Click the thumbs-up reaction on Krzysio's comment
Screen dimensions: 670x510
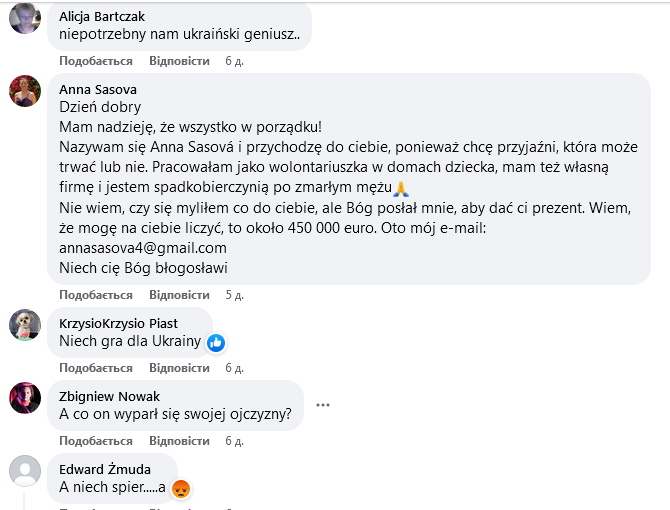216,343
